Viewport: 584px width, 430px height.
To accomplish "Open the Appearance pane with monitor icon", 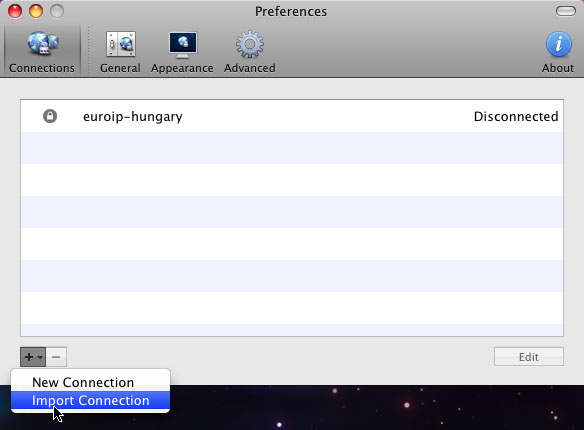I will [182, 52].
